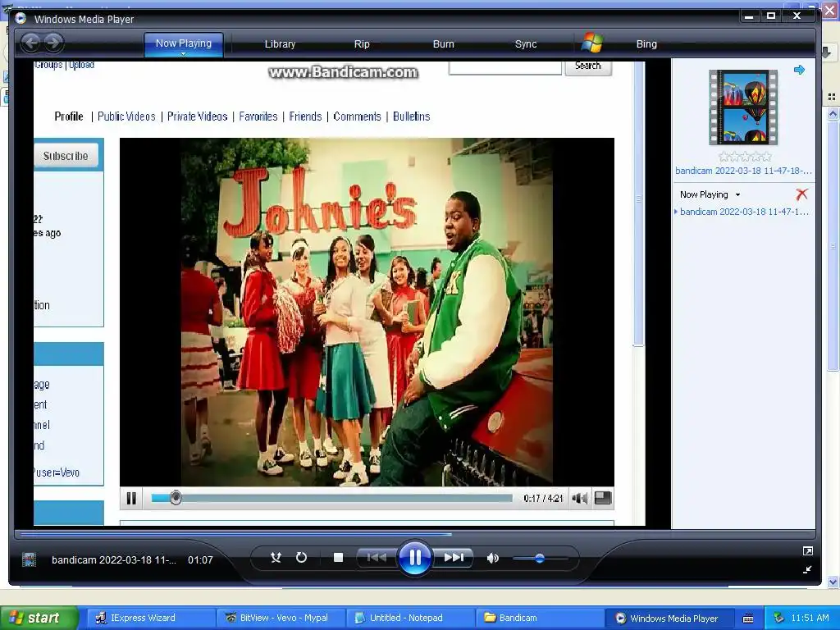840x630 pixels.
Task: Click the website search input field
Action: point(505,67)
